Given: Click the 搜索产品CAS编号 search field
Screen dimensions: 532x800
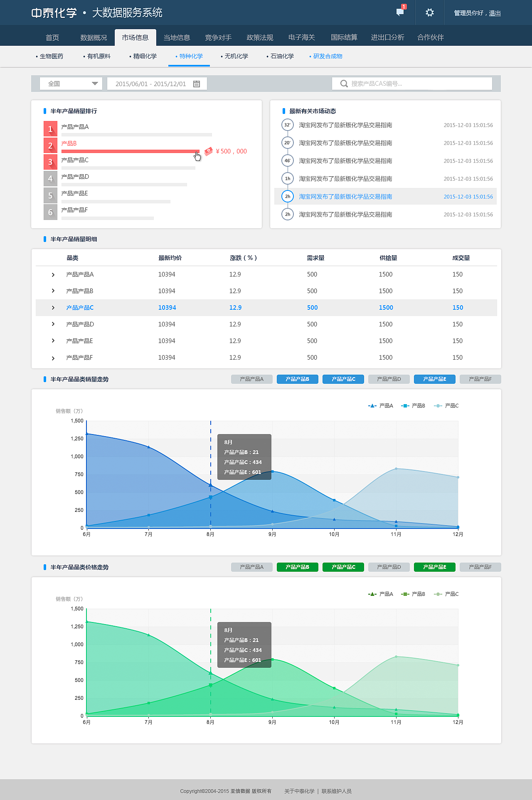Looking at the screenshot, I should 412,84.
